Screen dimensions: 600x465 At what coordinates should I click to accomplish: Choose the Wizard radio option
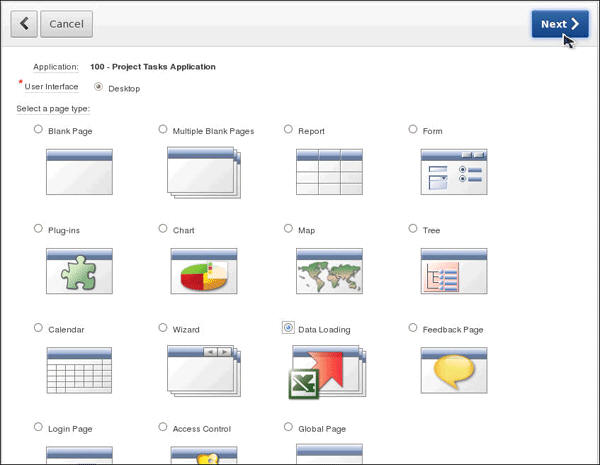coord(163,327)
